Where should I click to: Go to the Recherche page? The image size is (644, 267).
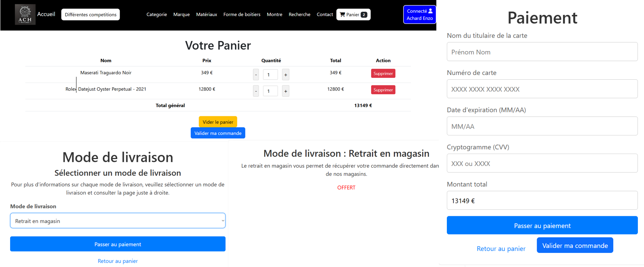(x=299, y=14)
